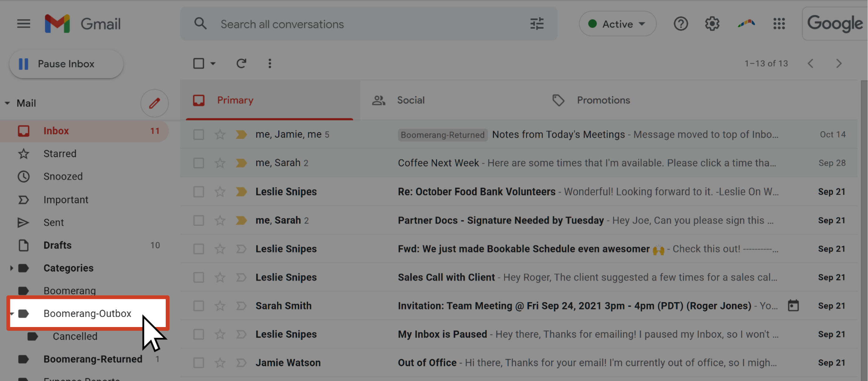
Task: Click the compose/edit pencil icon
Action: pos(154,102)
